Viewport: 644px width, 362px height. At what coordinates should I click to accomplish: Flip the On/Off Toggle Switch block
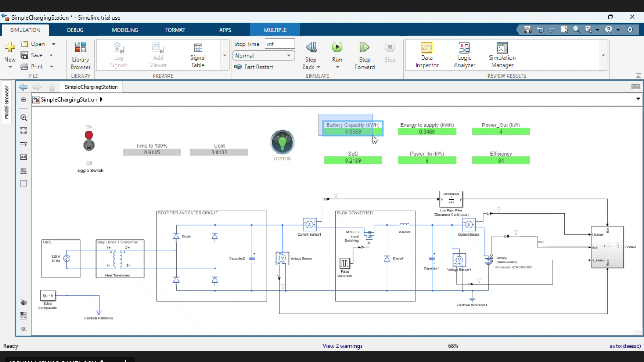(x=89, y=141)
